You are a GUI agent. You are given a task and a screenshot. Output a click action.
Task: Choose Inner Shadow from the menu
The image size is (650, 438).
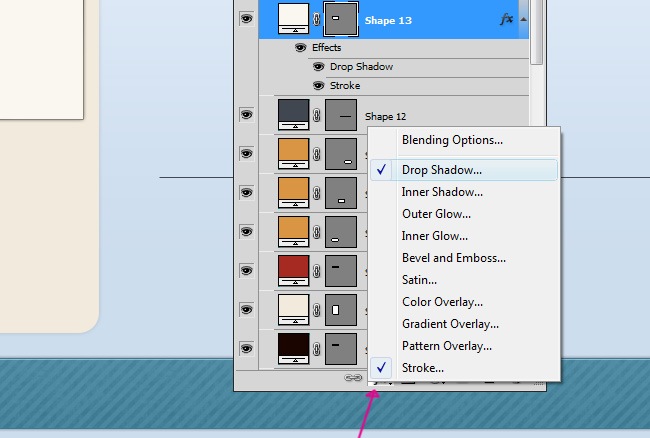tap(464, 192)
